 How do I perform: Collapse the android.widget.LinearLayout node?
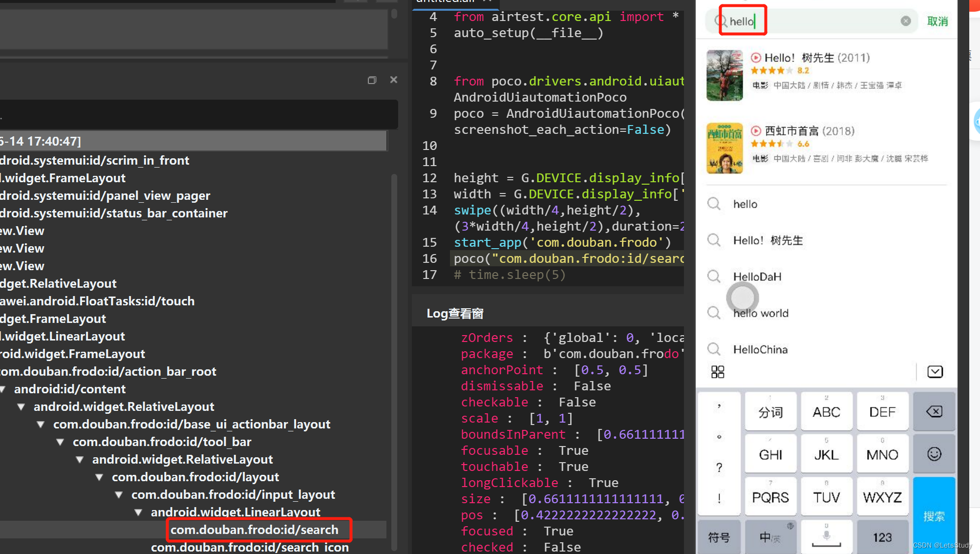click(x=138, y=512)
